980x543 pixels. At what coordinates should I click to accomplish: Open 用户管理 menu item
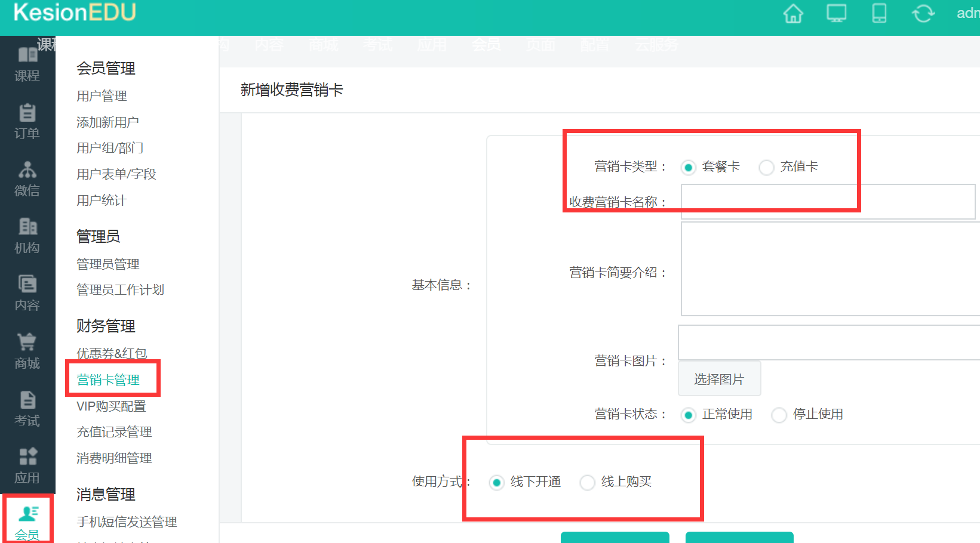pos(102,96)
